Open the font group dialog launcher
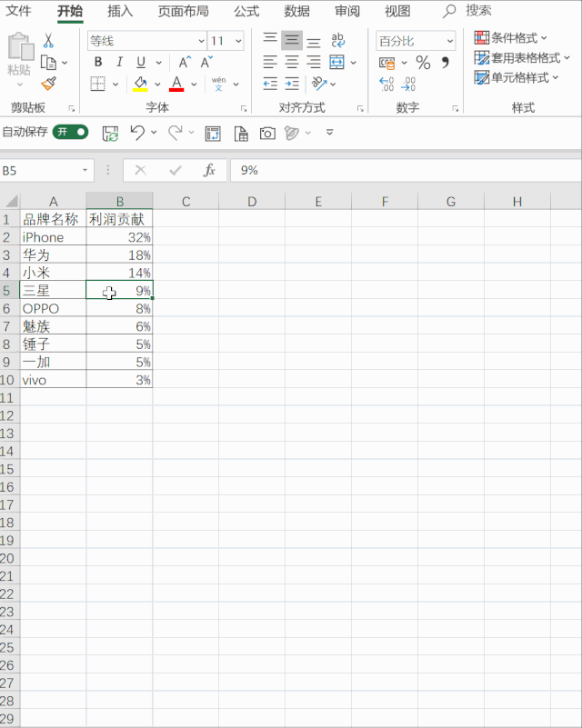 click(244, 108)
